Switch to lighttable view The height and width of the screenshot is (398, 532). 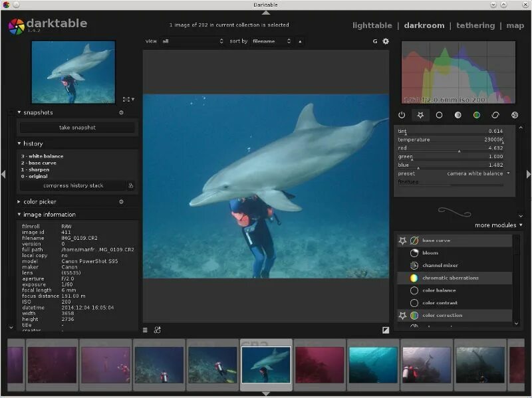point(372,25)
